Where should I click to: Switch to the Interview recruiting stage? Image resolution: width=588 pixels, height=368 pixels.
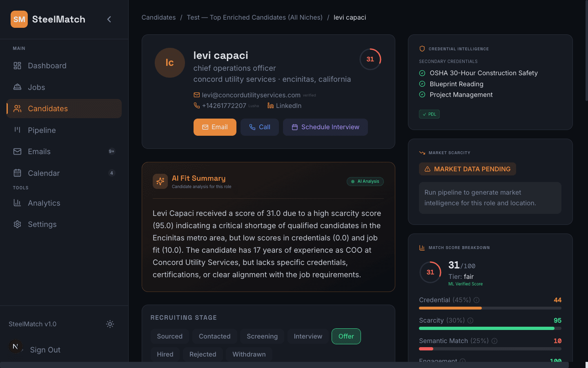click(307, 336)
